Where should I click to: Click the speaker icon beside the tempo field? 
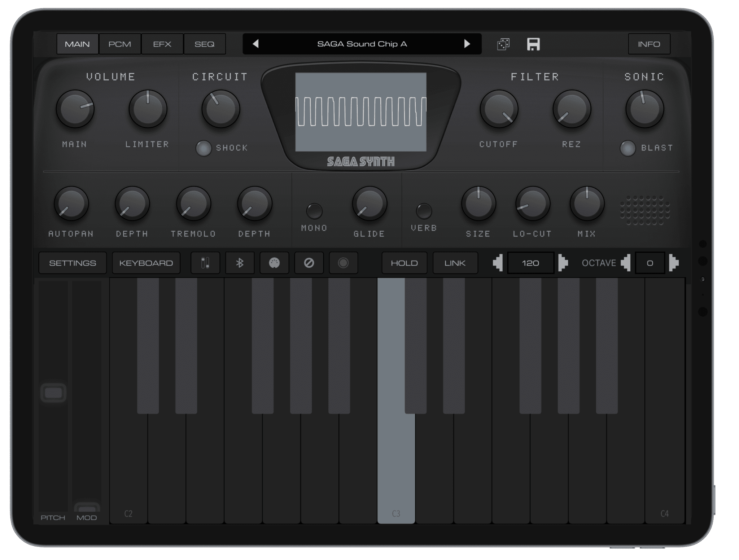(x=498, y=263)
